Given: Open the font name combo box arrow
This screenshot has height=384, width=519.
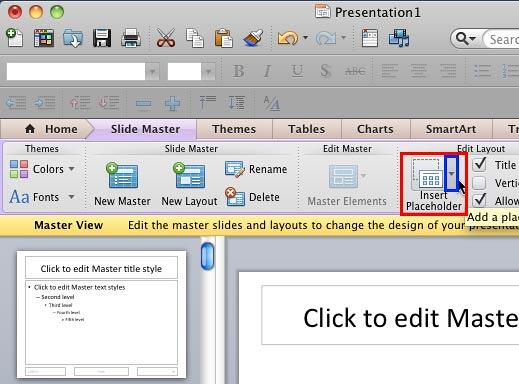Looking at the screenshot, I should point(152,71).
